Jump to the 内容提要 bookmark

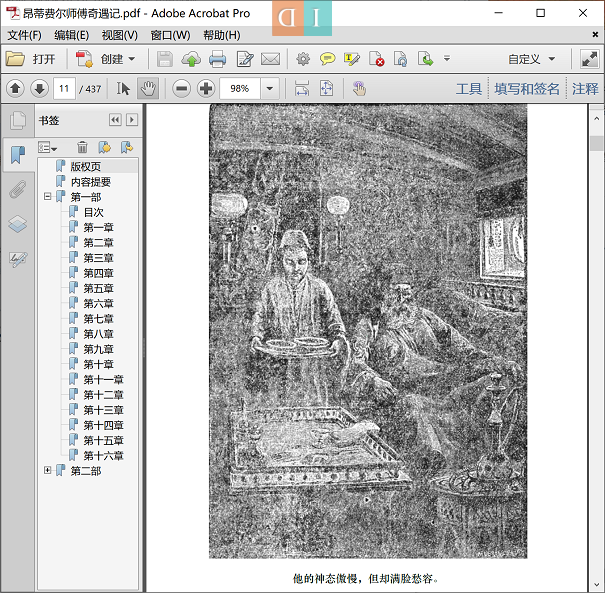(91, 182)
